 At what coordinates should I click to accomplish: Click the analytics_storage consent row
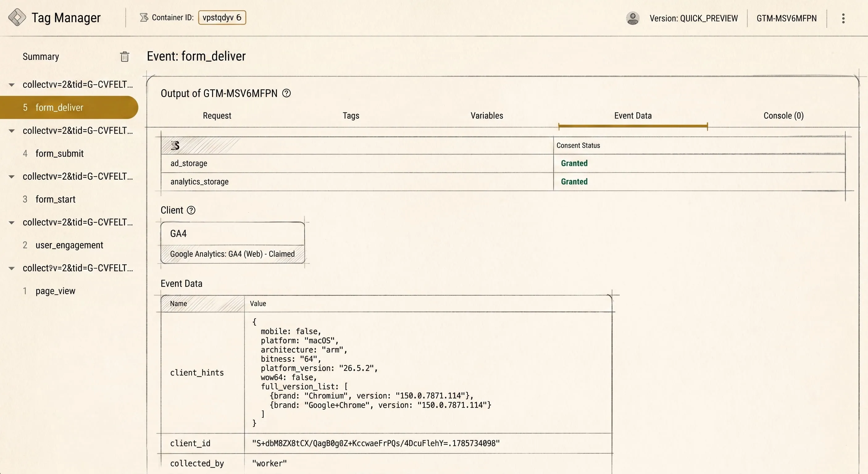pos(503,182)
